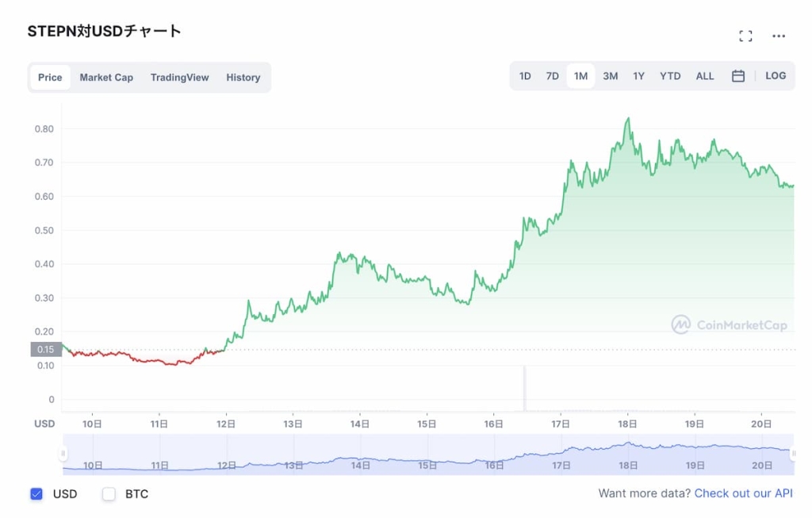
Task: Toggle LOG scale on chart
Action: click(x=776, y=76)
